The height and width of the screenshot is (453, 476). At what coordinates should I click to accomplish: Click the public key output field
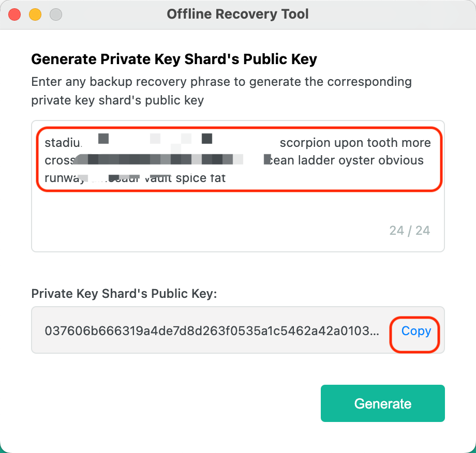point(211,331)
